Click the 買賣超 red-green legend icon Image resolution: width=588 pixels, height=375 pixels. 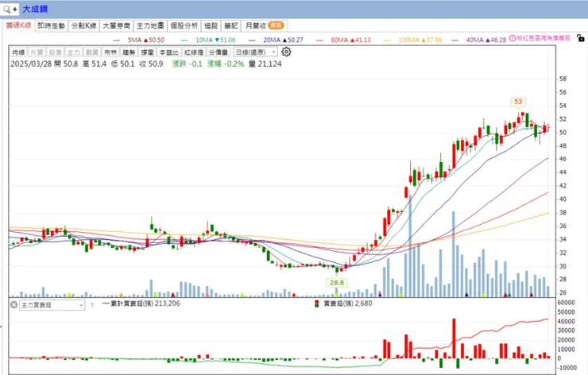(317, 303)
